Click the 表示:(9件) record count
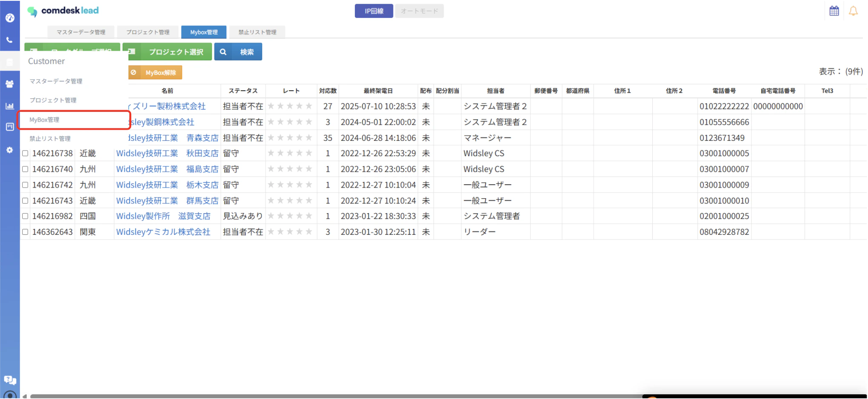 pyautogui.click(x=841, y=71)
